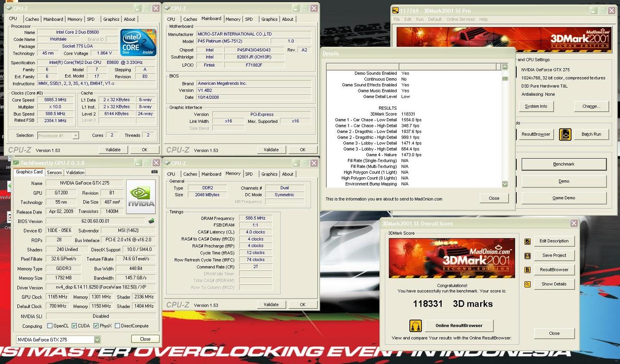This screenshot has width=620, height=364.
Task: Click the Details scrollbar thumb
Action: [x=505, y=78]
